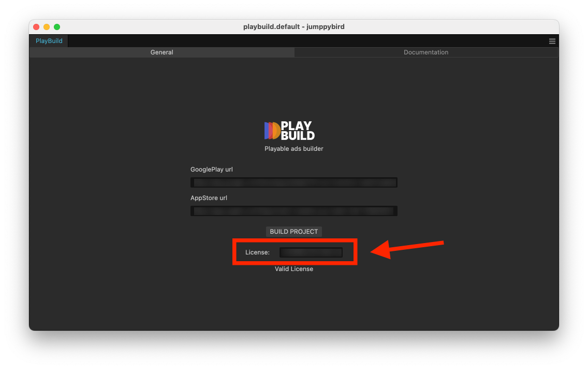The height and width of the screenshot is (369, 588).
Task: Open the panel hamburger menu icon
Action: [552, 41]
